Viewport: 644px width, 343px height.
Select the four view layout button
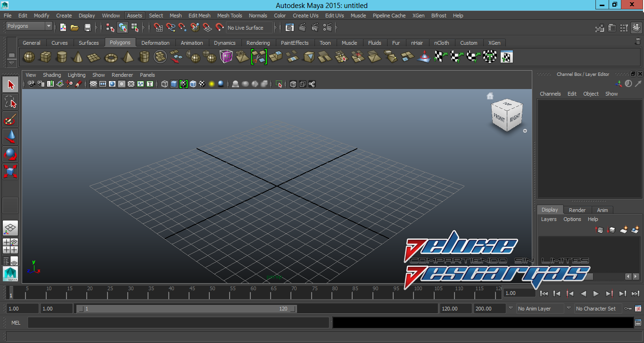coord(10,245)
